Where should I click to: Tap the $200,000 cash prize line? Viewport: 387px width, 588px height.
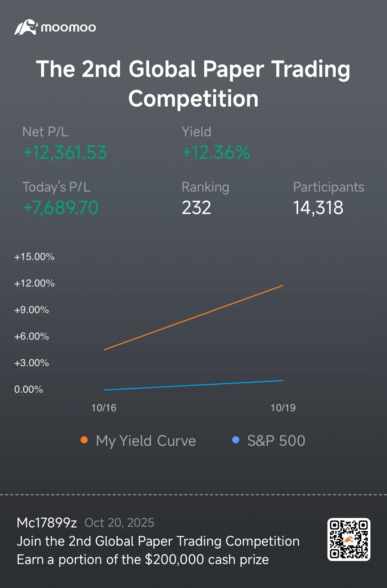(x=143, y=560)
